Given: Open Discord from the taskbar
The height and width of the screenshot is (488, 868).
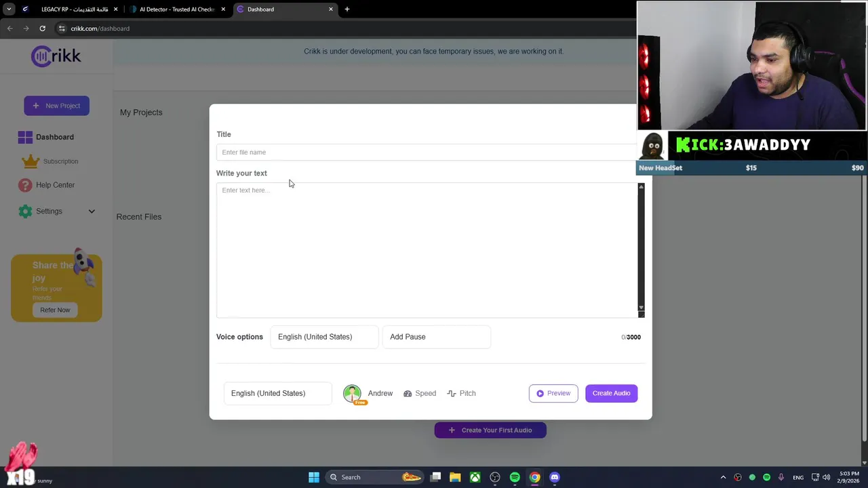Looking at the screenshot, I should pyautogui.click(x=555, y=477).
